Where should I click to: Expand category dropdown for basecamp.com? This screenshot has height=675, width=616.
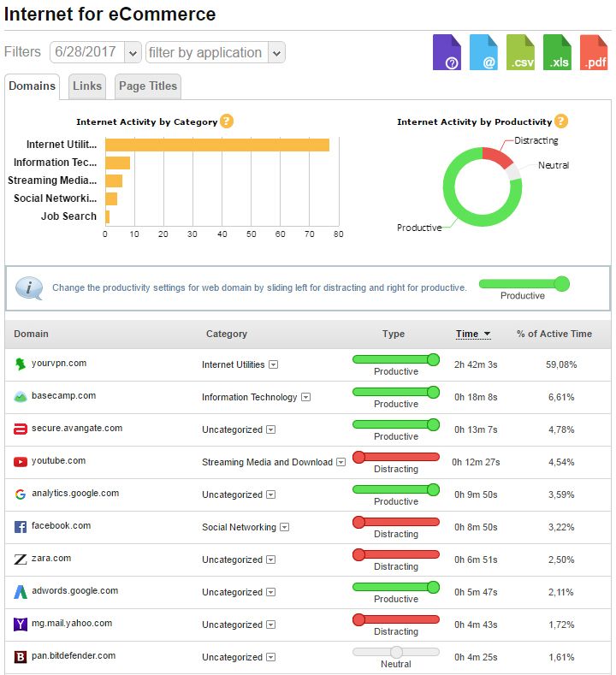305,397
